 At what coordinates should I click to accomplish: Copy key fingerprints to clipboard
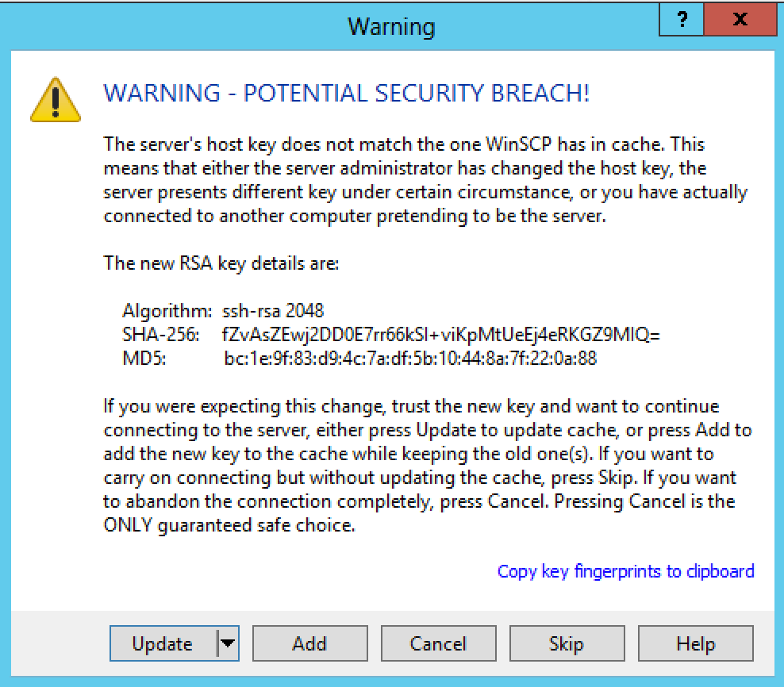(x=625, y=571)
